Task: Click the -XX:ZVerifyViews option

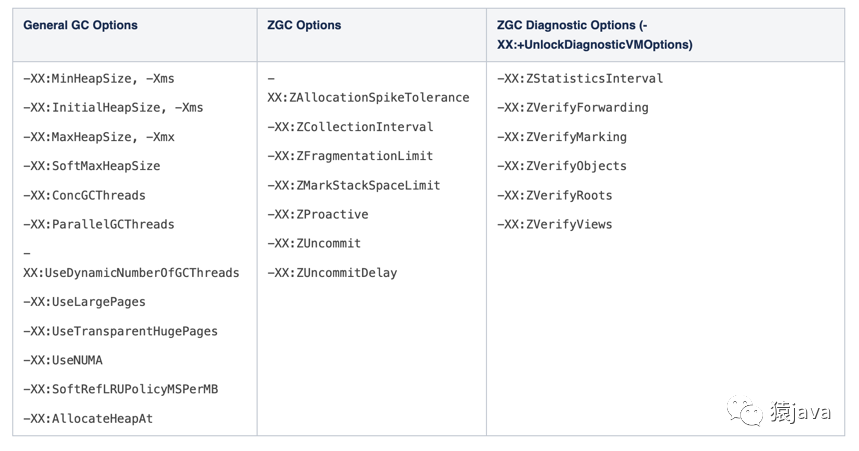Action: point(554,224)
